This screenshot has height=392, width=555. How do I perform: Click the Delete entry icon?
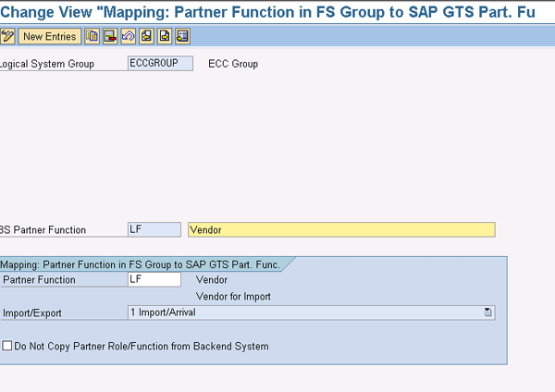coord(110,36)
